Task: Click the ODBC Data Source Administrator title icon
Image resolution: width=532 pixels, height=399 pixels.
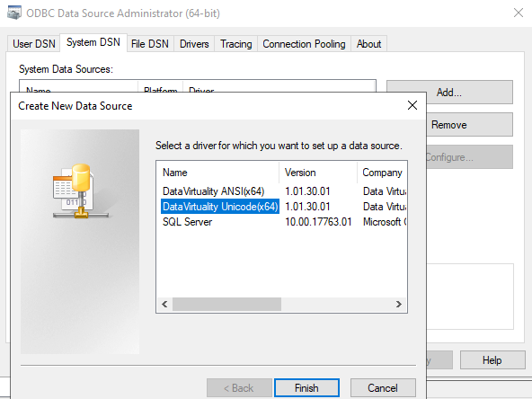Action: pos(14,13)
